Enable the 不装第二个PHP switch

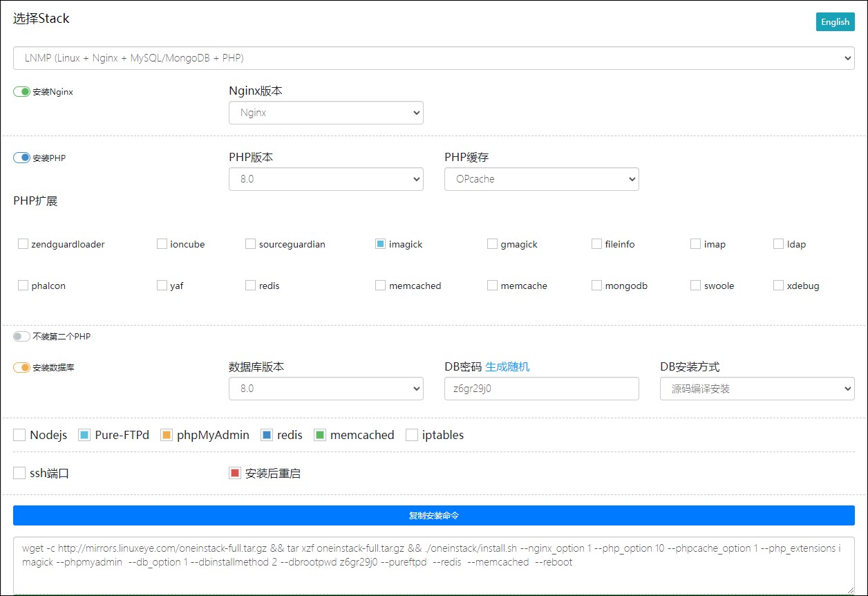[22, 337]
